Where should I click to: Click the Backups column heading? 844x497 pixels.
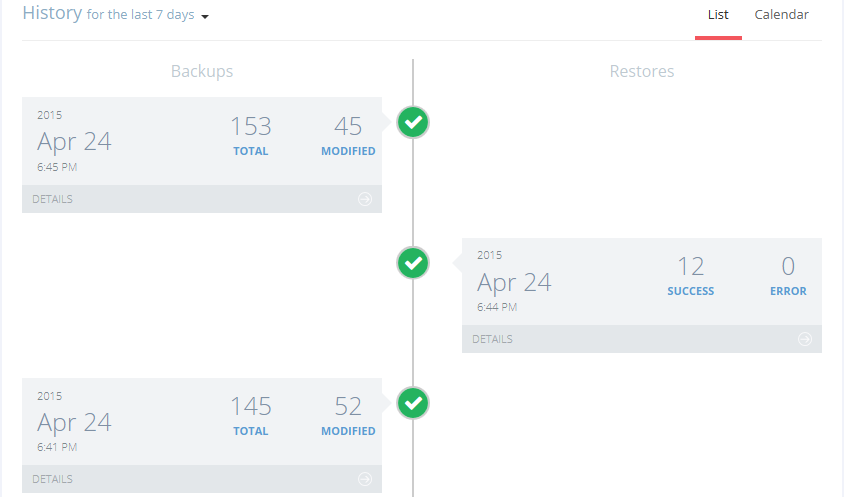point(202,71)
